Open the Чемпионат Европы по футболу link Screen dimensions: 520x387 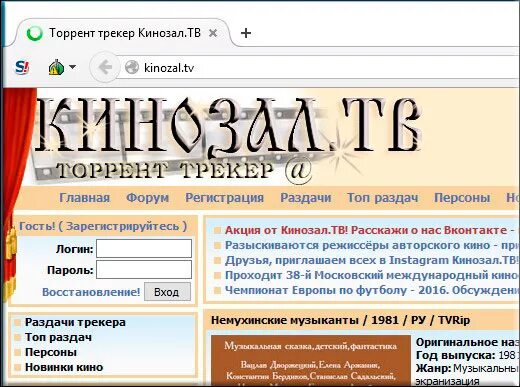(372, 290)
